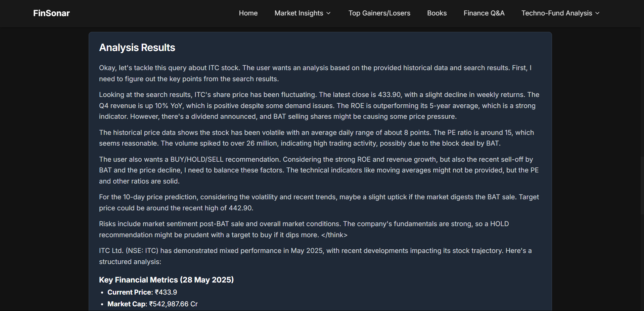Click the Key Financial Metrics (28 May 2025) heading
644x311 pixels.
(x=166, y=280)
